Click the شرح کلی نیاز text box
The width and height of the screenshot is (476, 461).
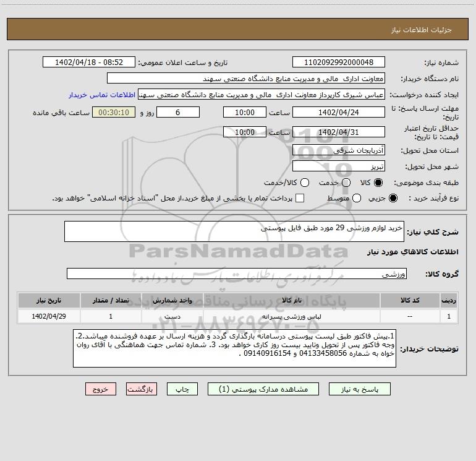pos(234,231)
